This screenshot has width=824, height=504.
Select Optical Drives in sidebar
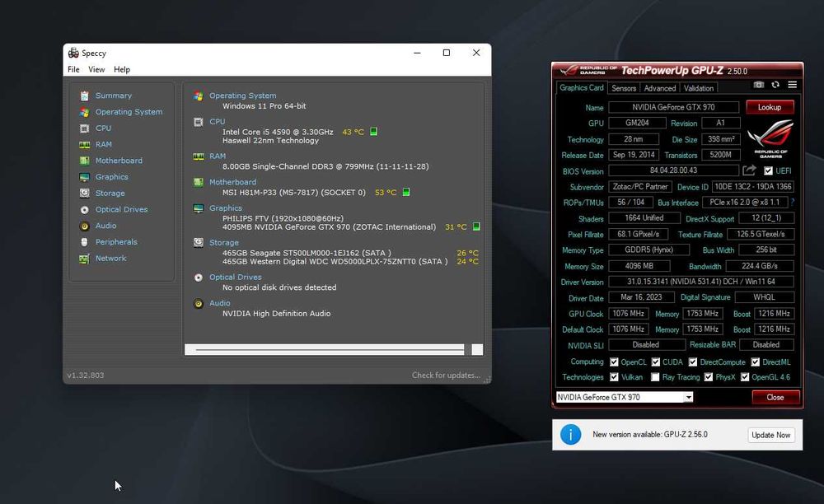click(x=121, y=209)
